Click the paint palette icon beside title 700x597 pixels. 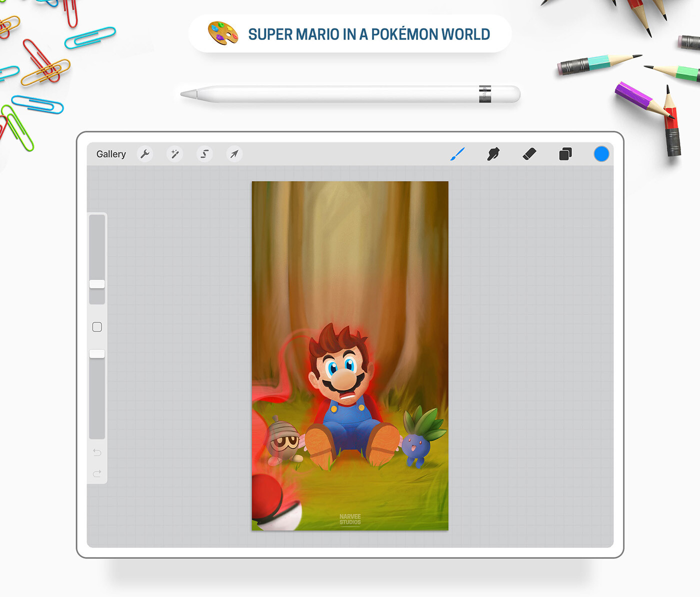click(x=223, y=33)
